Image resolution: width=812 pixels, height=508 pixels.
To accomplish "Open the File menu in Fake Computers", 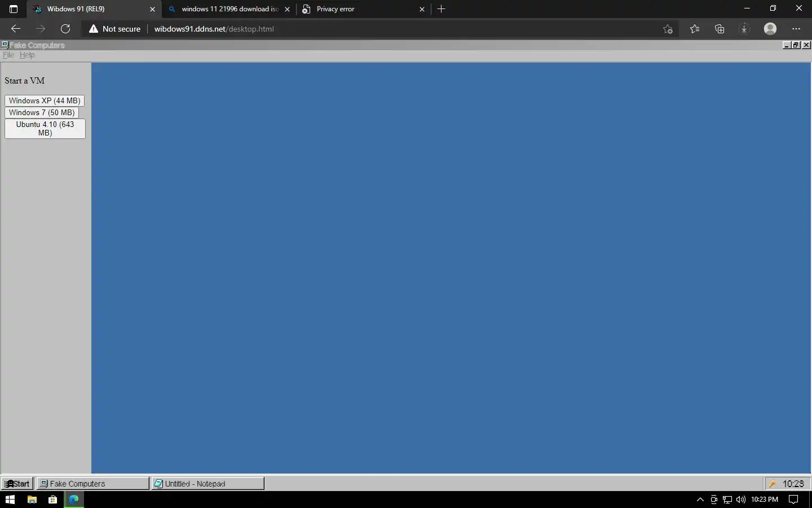I will pyautogui.click(x=8, y=55).
